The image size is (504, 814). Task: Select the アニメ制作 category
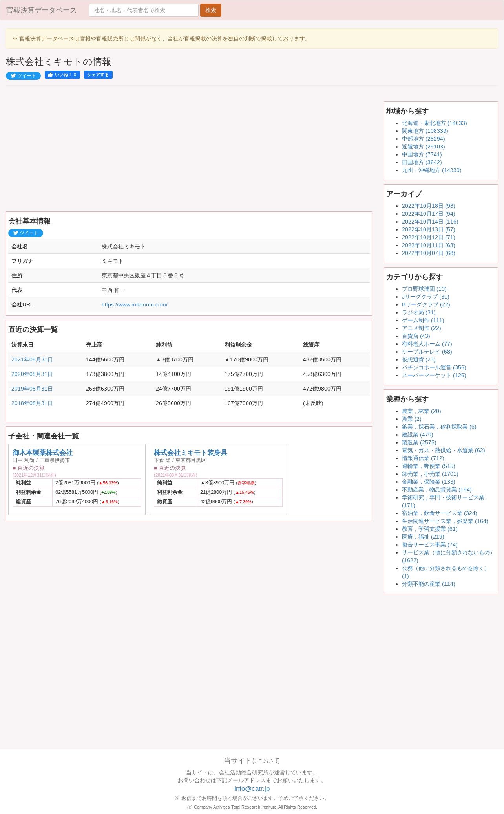421,328
